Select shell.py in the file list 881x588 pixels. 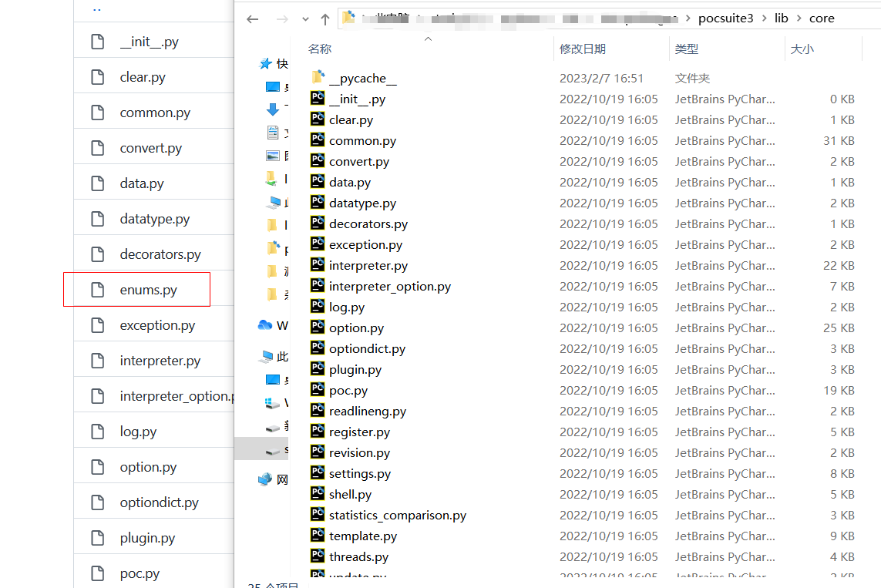pyautogui.click(x=350, y=494)
